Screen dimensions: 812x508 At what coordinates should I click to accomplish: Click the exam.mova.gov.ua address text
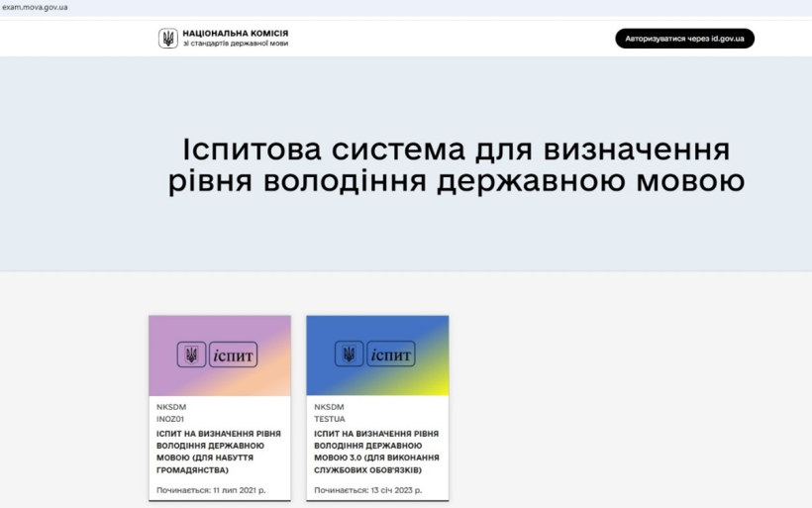tap(35, 7)
